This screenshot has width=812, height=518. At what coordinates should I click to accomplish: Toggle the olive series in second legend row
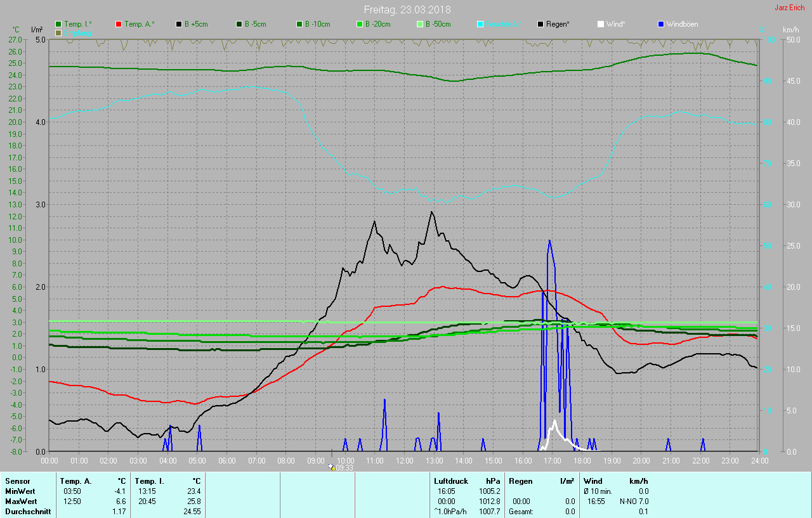[x=59, y=33]
